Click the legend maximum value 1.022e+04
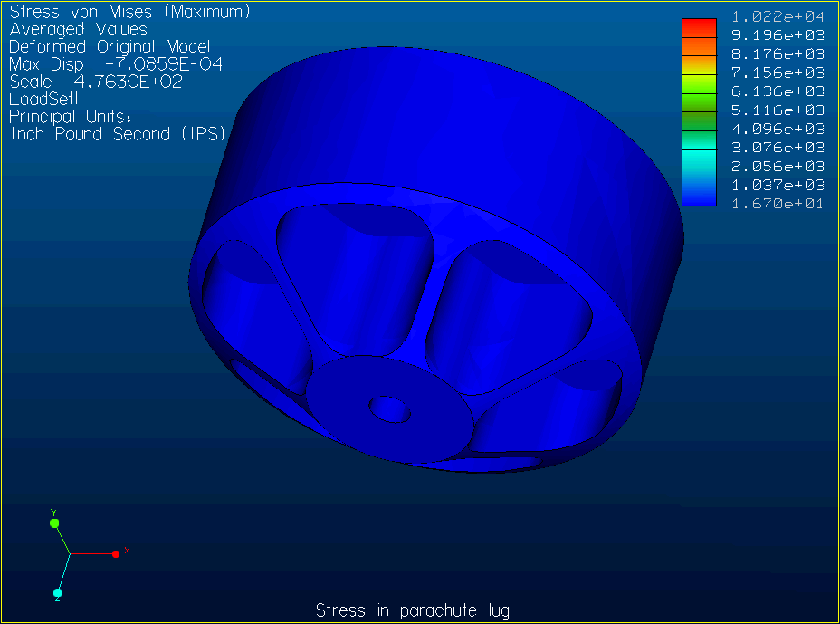 click(x=778, y=16)
